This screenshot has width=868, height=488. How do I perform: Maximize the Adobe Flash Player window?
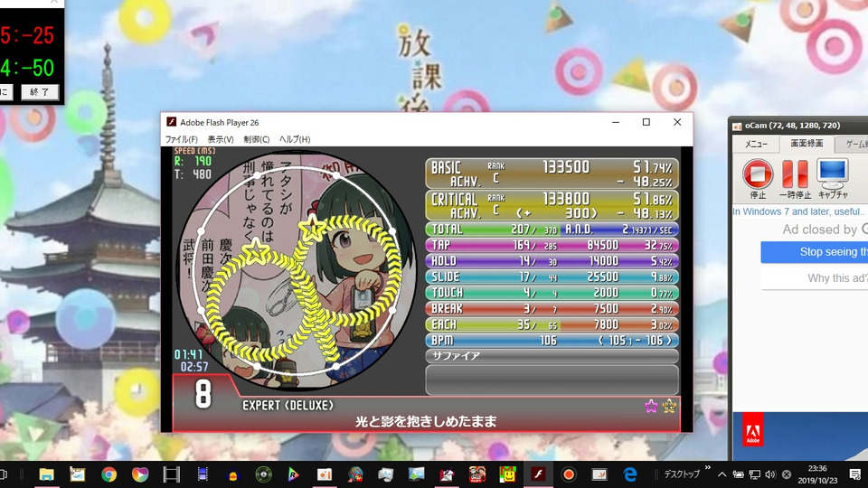click(646, 122)
